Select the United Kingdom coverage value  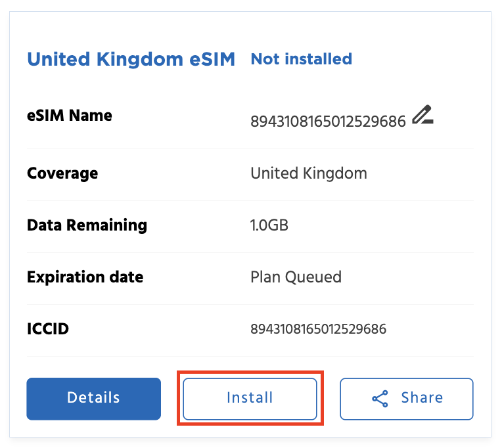tap(308, 173)
